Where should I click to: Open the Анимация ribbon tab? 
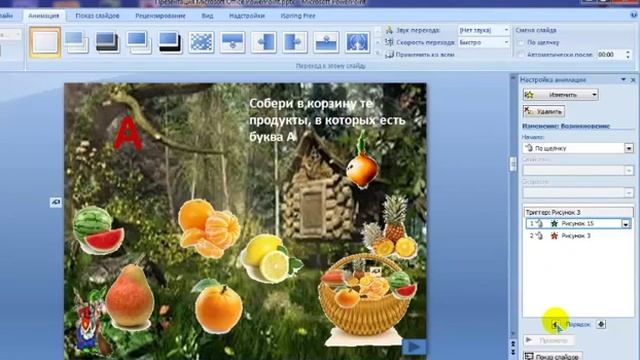[44, 16]
